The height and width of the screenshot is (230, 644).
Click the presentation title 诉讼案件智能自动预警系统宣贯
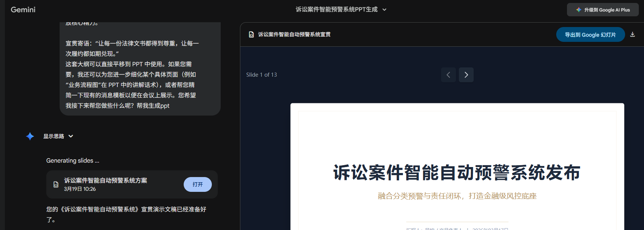tap(294, 34)
